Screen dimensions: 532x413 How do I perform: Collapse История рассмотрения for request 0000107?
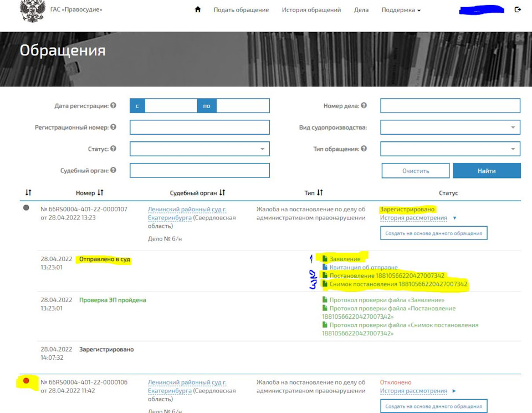(x=454, y=218)
